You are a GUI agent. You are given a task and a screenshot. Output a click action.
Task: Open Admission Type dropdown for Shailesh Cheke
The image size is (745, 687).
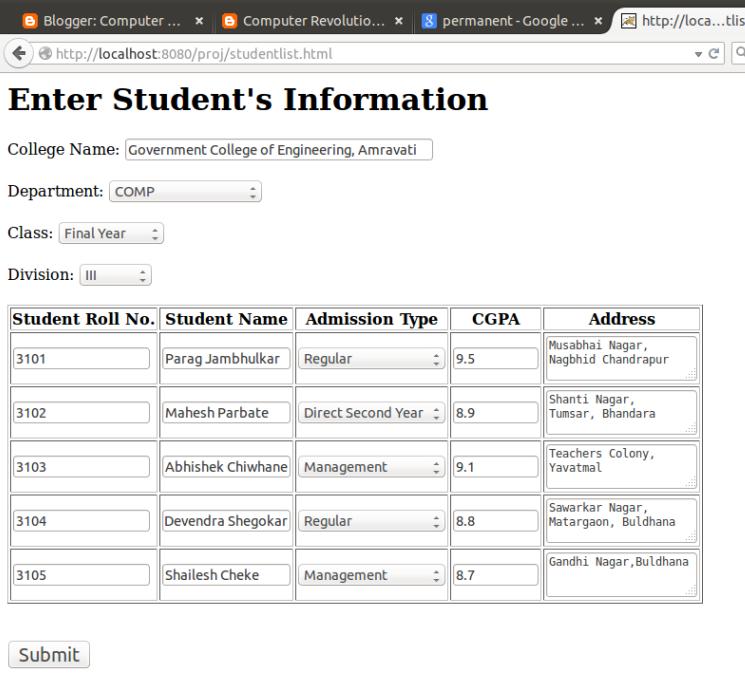click(x=371, y=575)
